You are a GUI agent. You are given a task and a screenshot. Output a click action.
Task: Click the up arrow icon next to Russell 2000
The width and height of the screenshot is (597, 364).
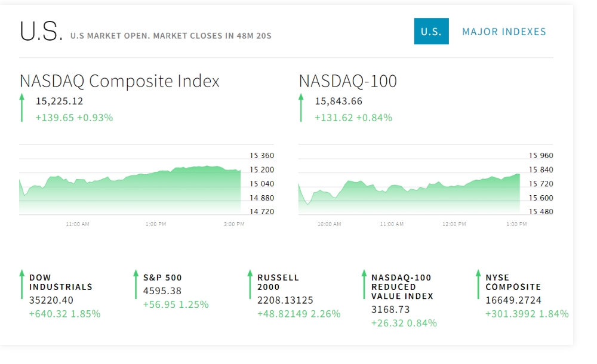point(250,284)
